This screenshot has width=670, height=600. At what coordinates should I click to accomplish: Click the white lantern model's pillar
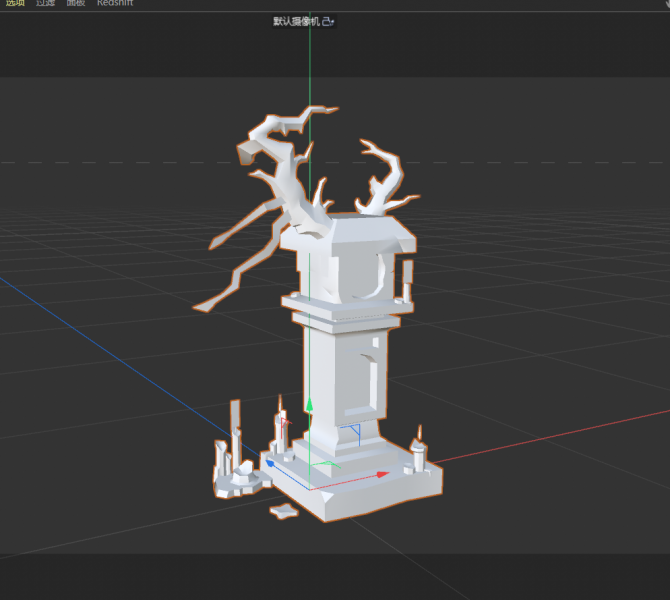pyautogui.click(x=346, y=376)
